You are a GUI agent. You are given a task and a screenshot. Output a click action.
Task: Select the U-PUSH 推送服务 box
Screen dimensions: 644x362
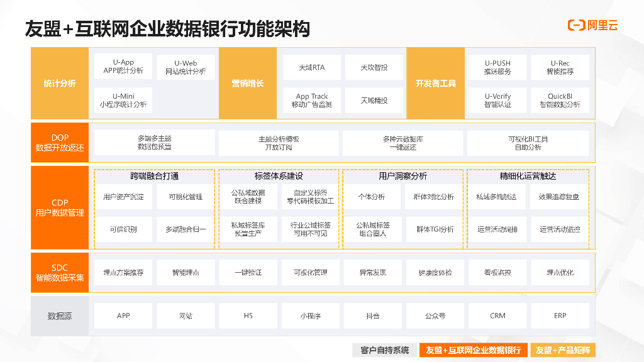click(497, 67)
